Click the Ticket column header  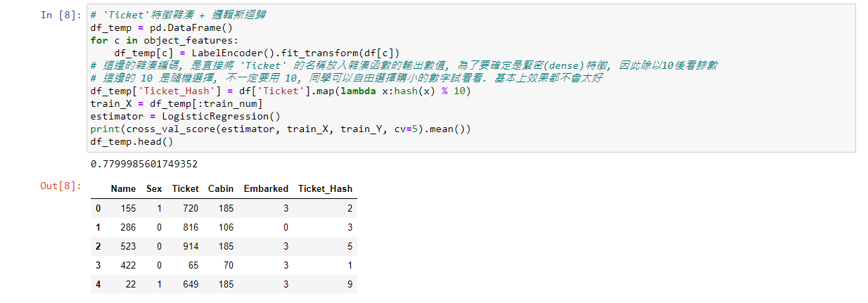(185, 188)
